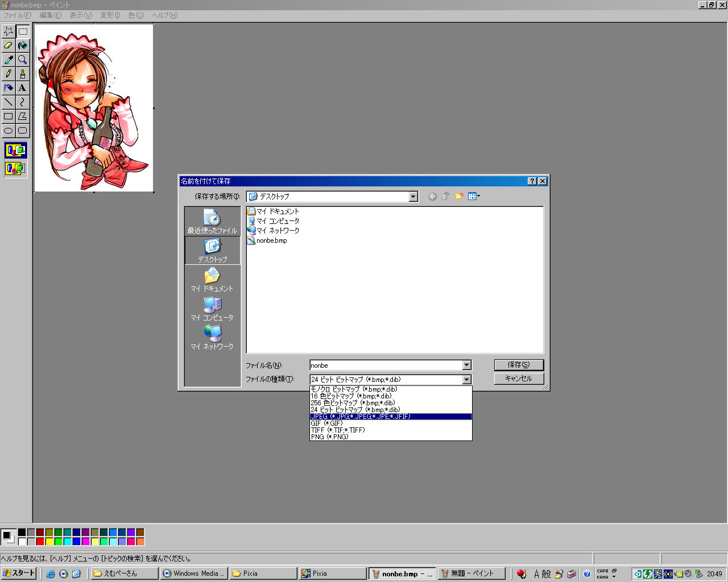Open the Edit menu (編集)
728x582 pixels.
[x=50, y=15]
